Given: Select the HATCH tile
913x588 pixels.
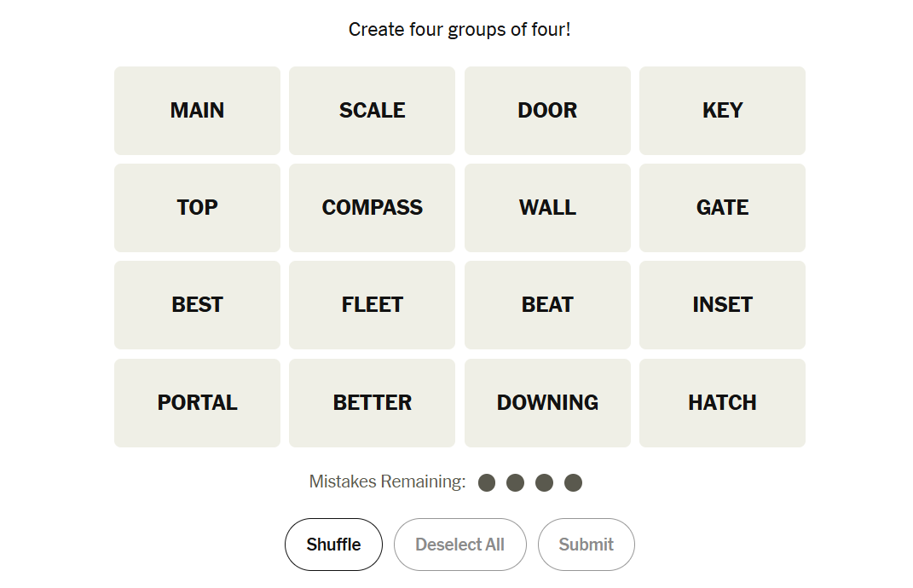Looking at the screenshot, I should (x=722, y=403).
